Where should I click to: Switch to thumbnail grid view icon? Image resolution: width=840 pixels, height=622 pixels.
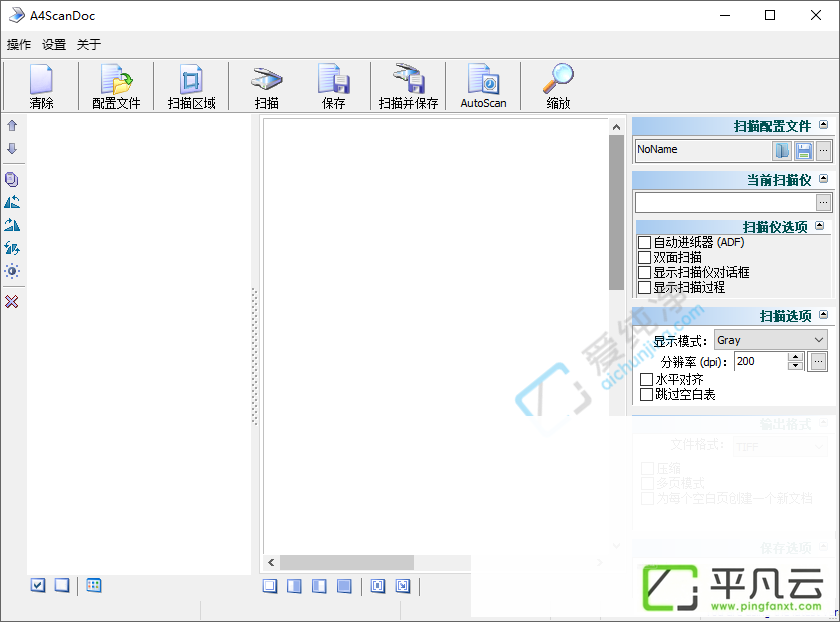(x=94, y=585)
